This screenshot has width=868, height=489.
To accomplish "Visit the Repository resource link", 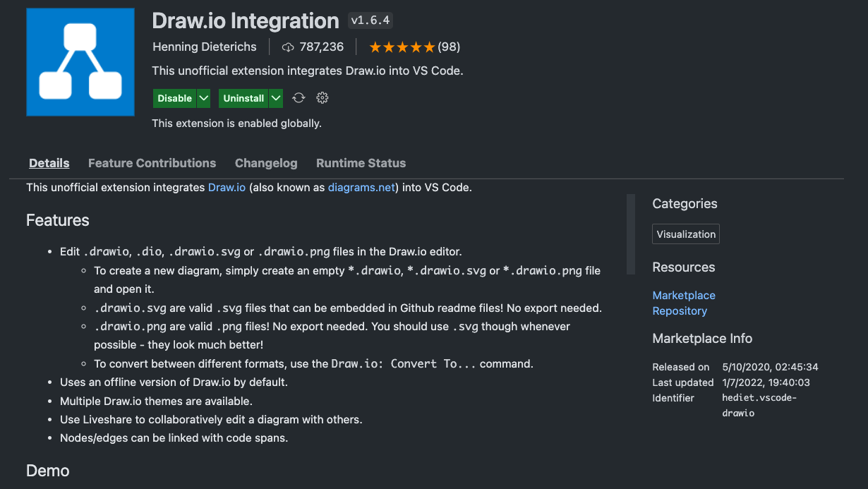I will pyautogui.click(x=679, y=310).
